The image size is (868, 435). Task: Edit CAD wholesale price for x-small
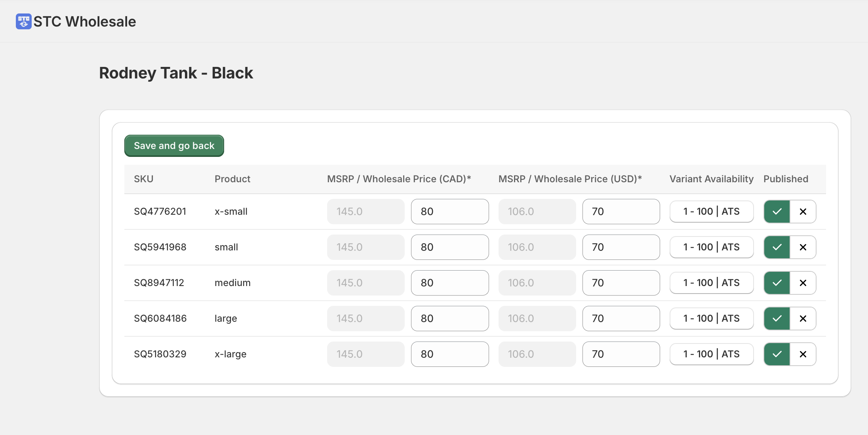coord(449,212)
